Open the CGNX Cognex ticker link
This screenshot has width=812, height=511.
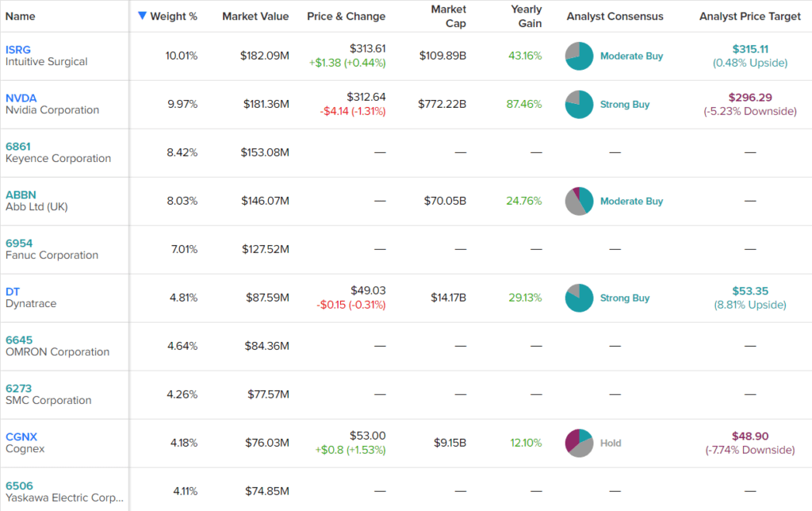coord(21,437)
